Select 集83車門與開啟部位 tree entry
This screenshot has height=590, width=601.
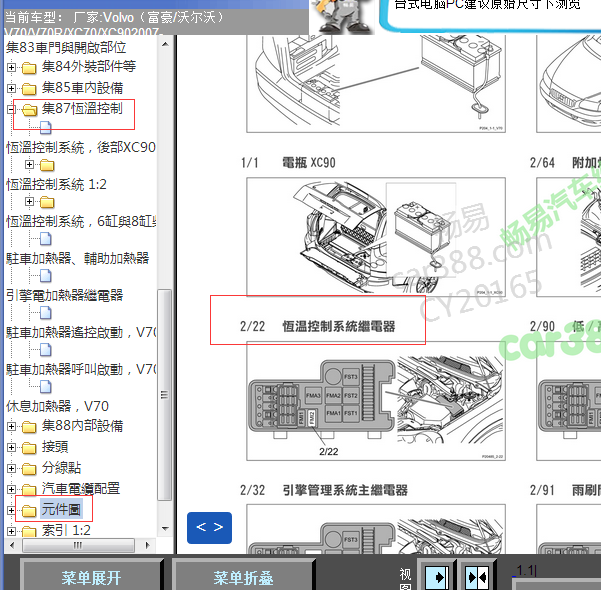tap(66, 47)
